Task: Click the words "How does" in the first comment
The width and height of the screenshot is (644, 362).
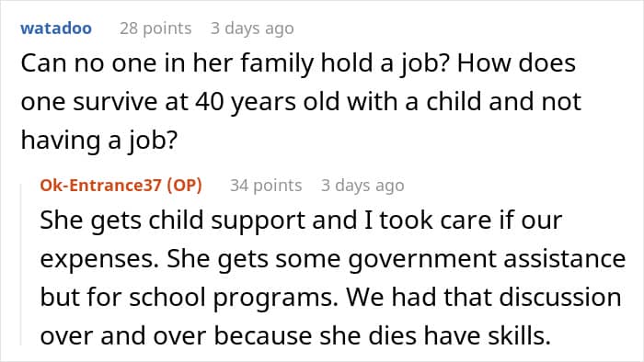Action: pyautogui.click(x=517, y=63)
